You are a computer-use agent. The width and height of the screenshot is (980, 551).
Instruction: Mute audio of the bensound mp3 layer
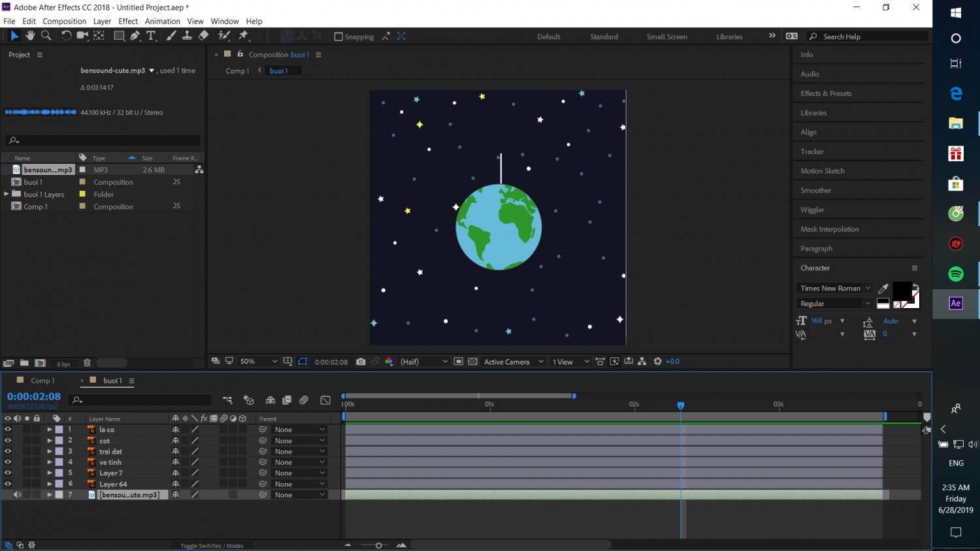click(18, 495)
